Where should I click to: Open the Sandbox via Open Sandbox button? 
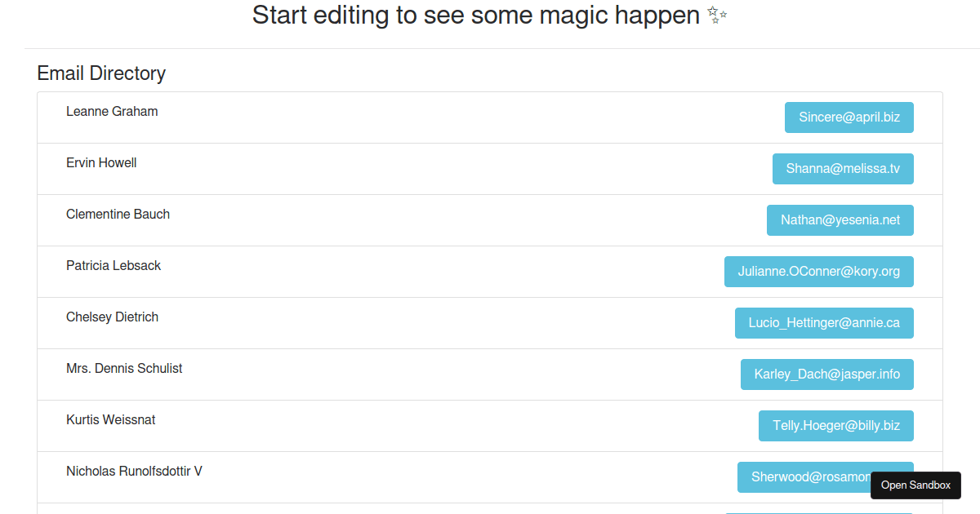915,485
